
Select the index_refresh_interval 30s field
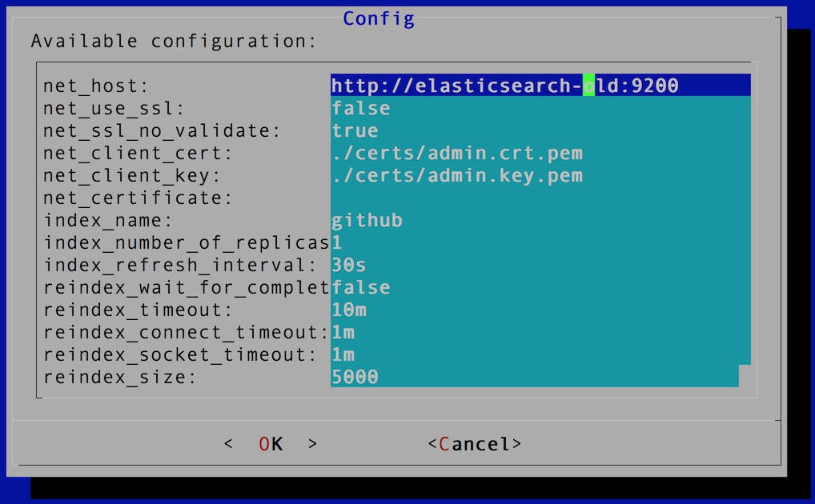pyautogui.click(x=540, y=265)
